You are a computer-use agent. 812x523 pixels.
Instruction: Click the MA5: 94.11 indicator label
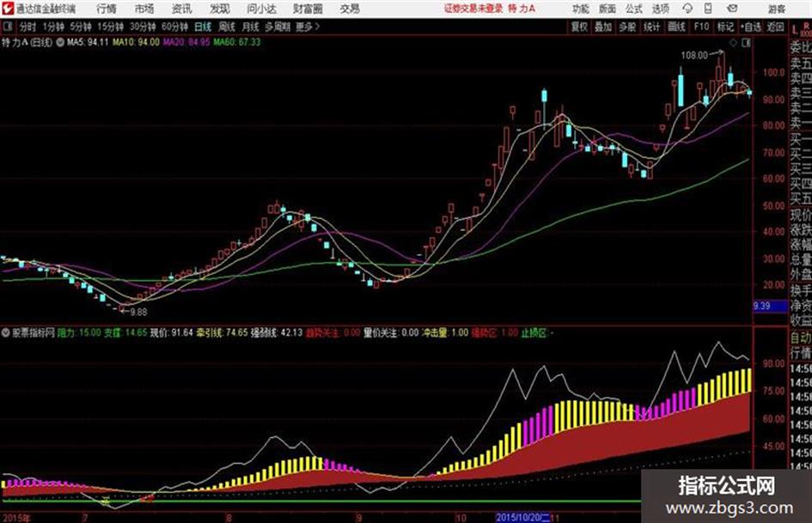[x=88, y=42]
